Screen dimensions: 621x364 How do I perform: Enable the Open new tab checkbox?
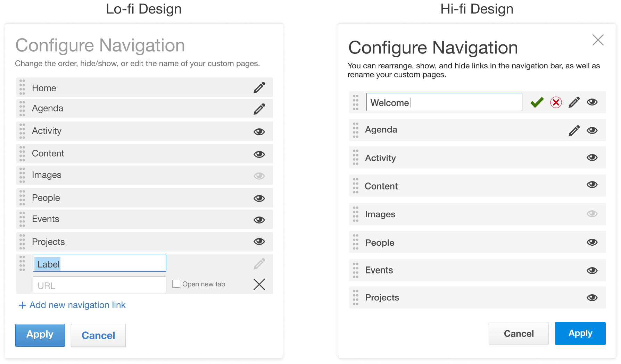[x=176, y=283]
